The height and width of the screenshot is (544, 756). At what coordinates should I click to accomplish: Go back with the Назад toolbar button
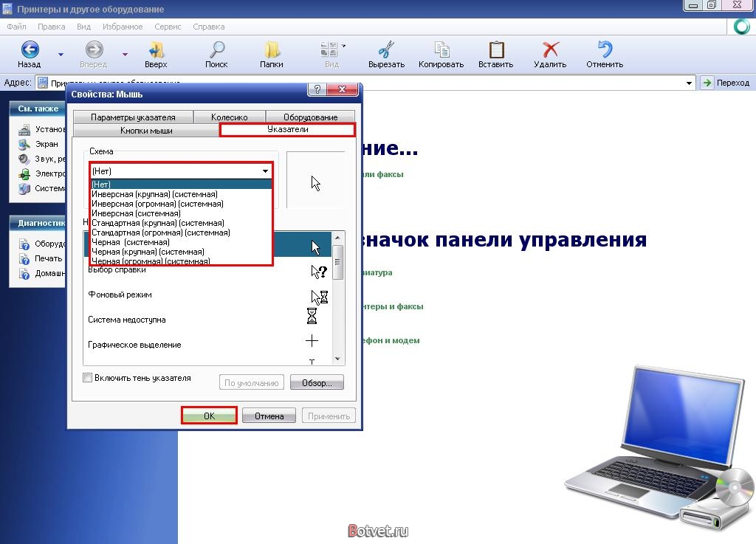pyautogui.click(x=30, y=55)
